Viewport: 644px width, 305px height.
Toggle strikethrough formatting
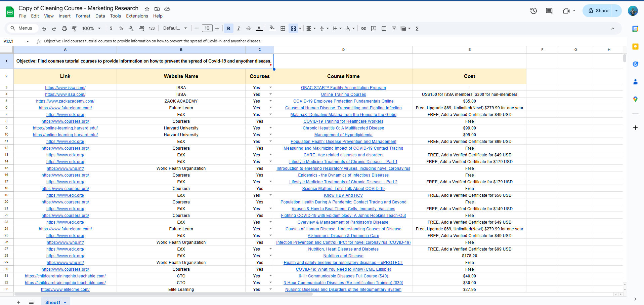249,29
